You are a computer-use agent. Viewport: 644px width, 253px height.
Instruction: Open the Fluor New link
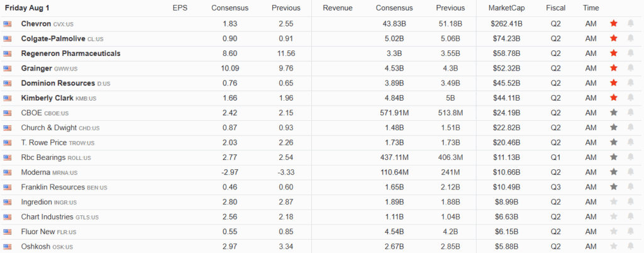[x=38, y=232]
